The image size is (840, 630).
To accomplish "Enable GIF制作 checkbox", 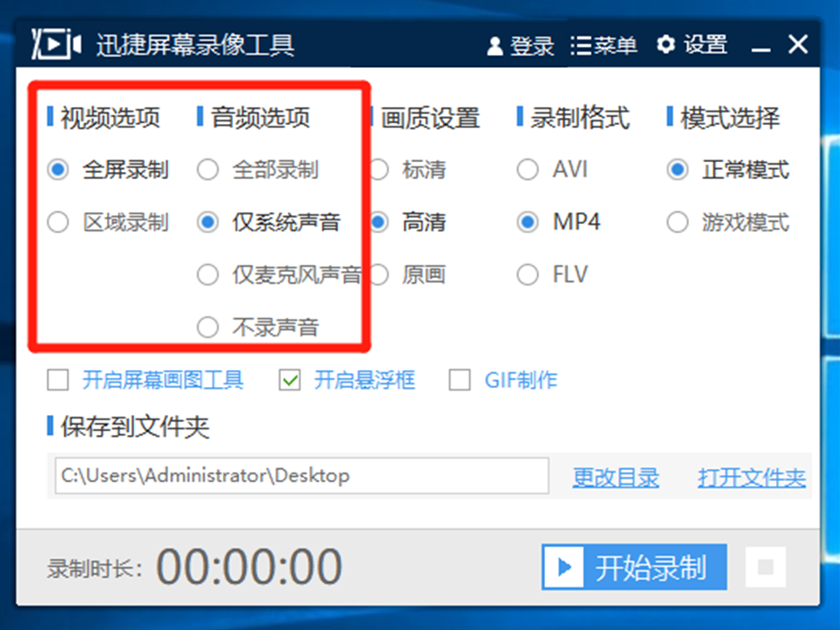I will pyautogui.click(x=460, y=380).
